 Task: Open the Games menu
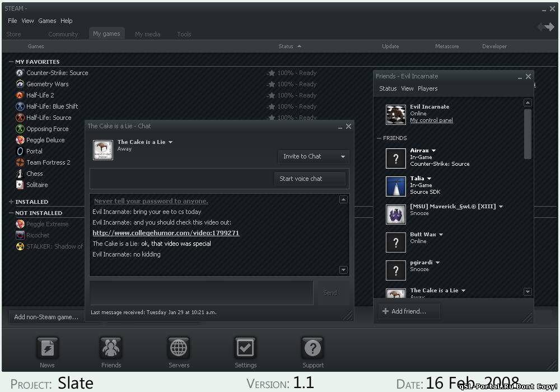click(x=47, y=21)
